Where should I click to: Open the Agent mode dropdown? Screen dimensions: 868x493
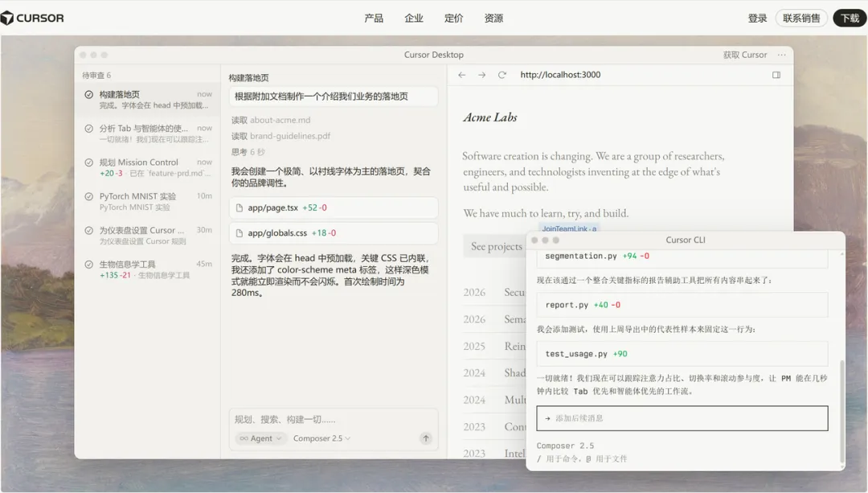[x=260, y=438]
